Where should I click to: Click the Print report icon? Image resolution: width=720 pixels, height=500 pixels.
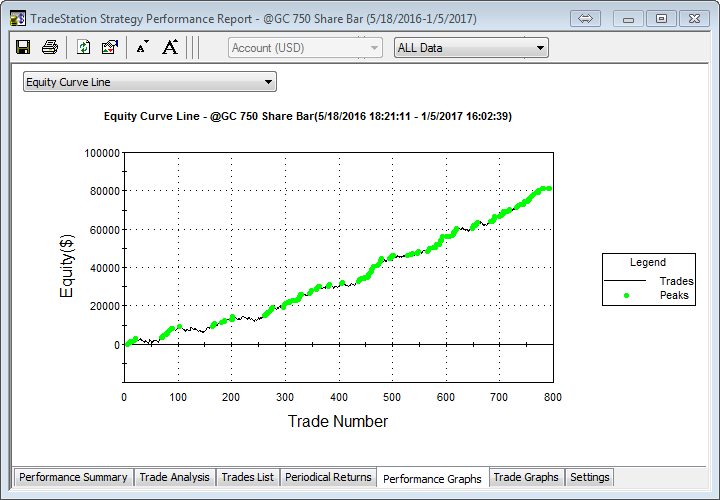point(49,47)
